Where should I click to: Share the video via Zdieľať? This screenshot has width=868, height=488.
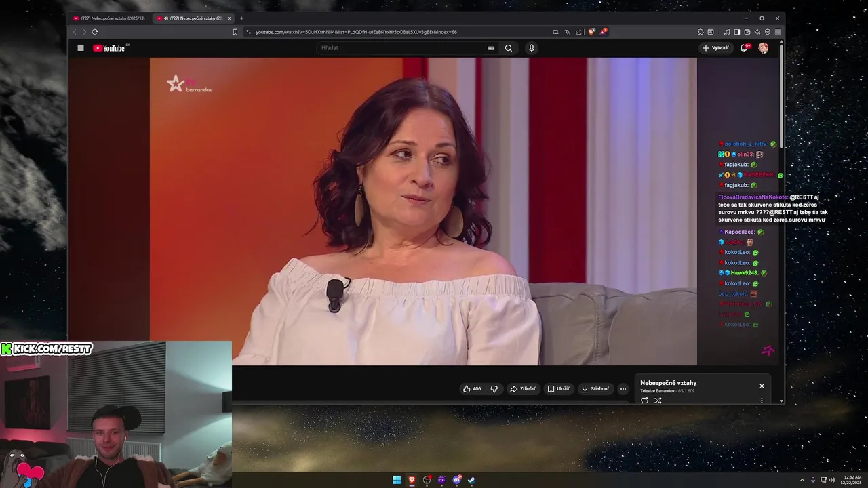[x=523, y=389]
